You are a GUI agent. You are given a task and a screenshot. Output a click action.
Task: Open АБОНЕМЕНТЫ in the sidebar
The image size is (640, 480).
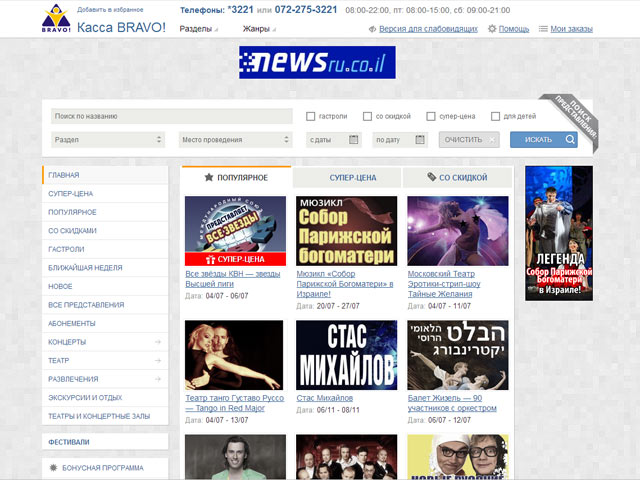[105, 323]
